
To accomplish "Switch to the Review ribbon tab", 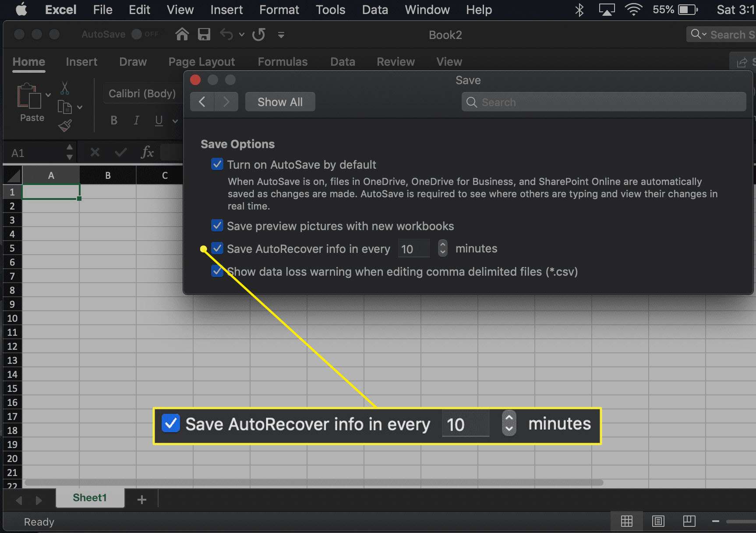I will [396, 62].
